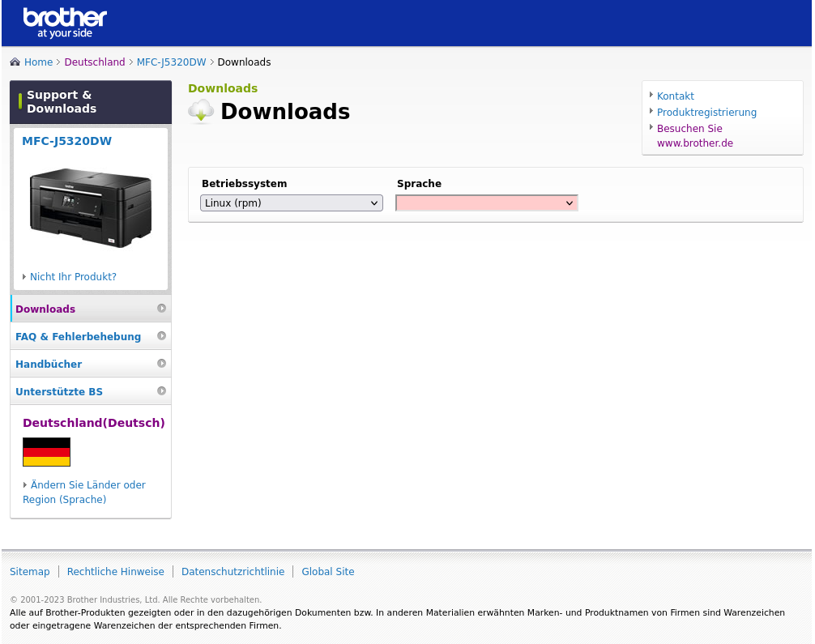Click Ändern Sie Länder oder Region link
Screen dimensions: 815x644
tap(84, 492)
